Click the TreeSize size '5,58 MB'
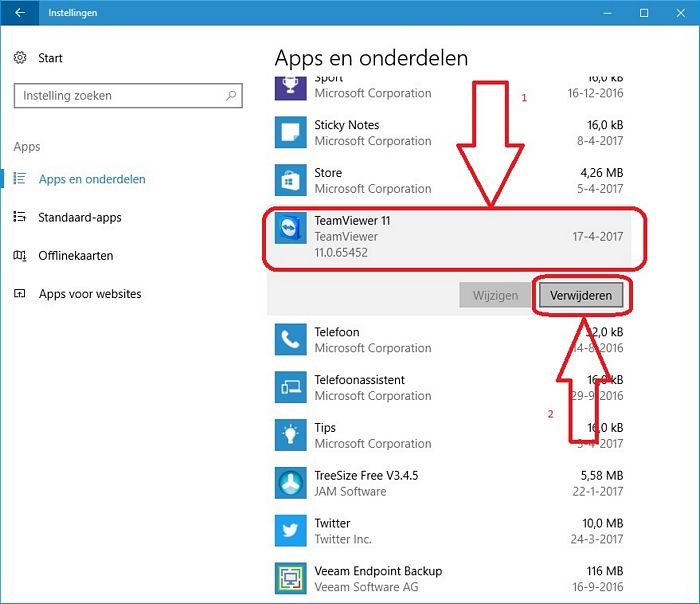The height and width of the screenshot is (604, 700). 602,475
